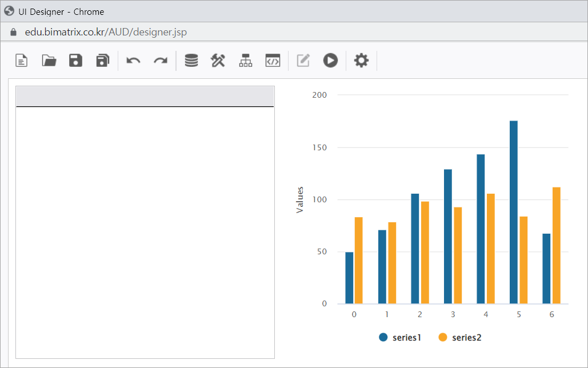
Task: Toggle series1 visibility in chart legend
Action: point(400,338)
